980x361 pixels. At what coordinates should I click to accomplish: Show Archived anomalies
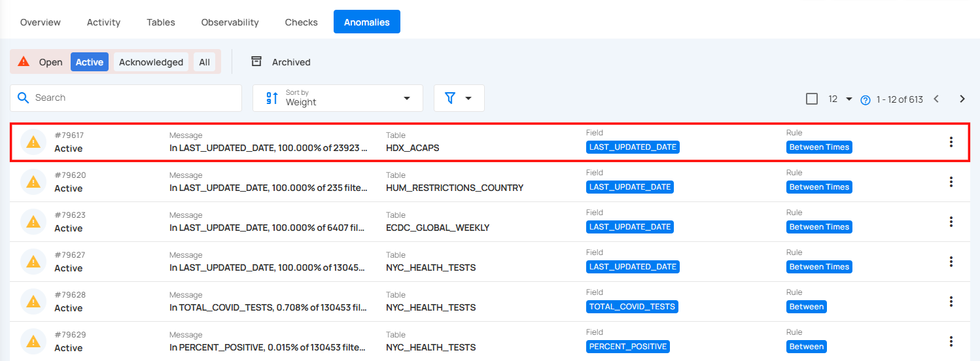[291, 62]
